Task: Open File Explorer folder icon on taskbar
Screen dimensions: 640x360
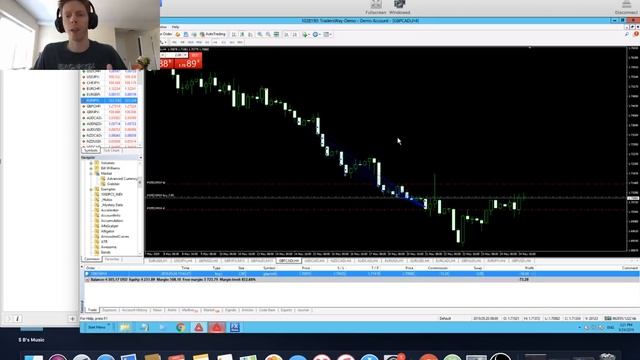Action: click(125, 327)
